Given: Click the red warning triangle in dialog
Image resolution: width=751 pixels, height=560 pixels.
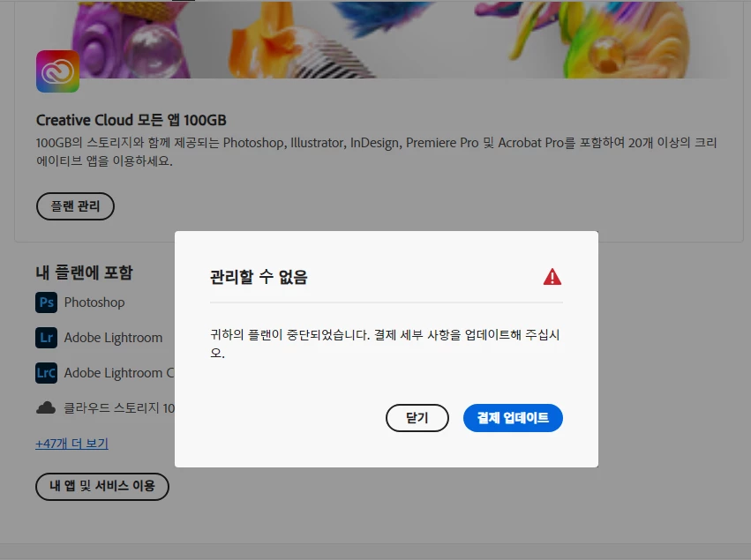Looking at the screenshot, I should point(552,277).
